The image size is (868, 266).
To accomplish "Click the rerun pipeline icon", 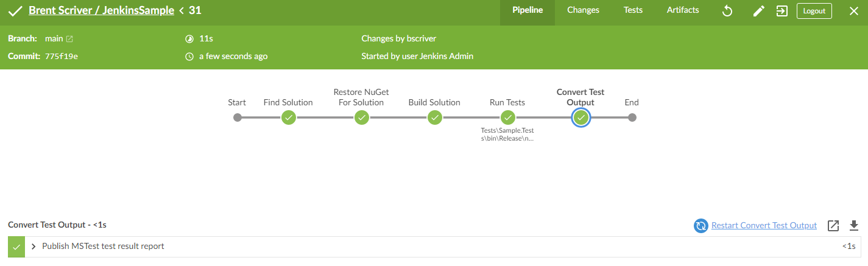I will pos(727,11).
